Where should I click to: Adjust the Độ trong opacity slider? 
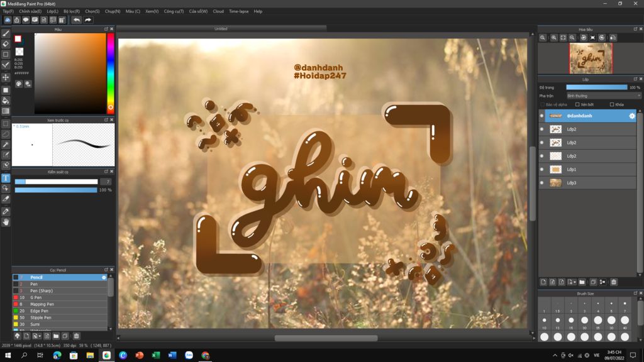pyautogui.click(x=596, y=87)
